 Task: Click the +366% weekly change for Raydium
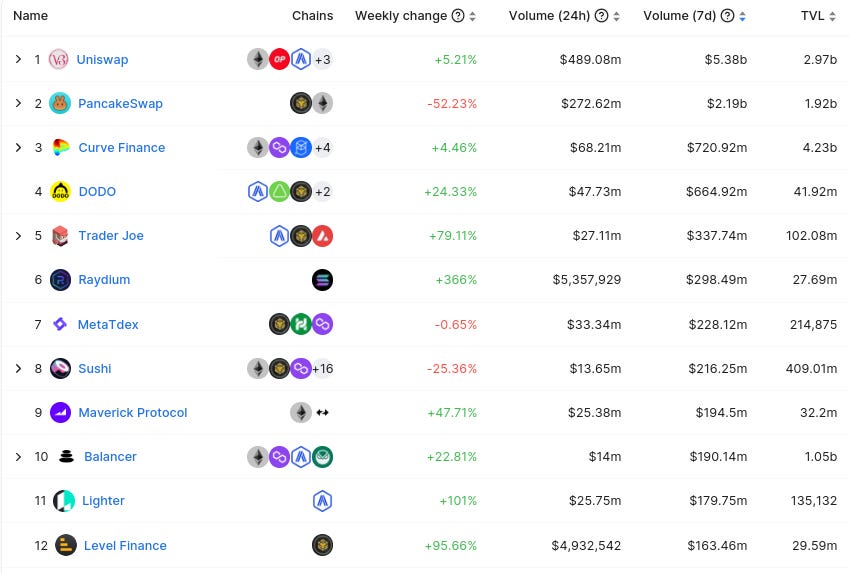click(456, 280)
